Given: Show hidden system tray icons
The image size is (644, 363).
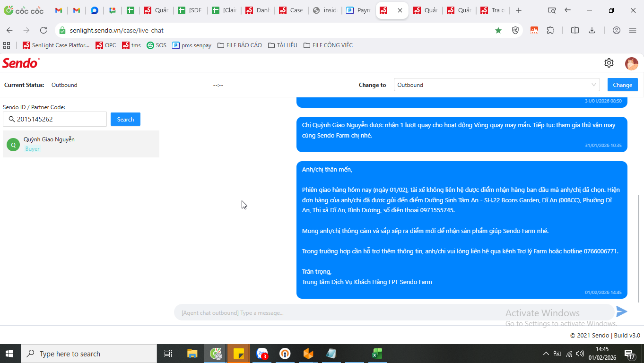Looking at the screenshot, I should pyautogui.click(x=546, y=354).
